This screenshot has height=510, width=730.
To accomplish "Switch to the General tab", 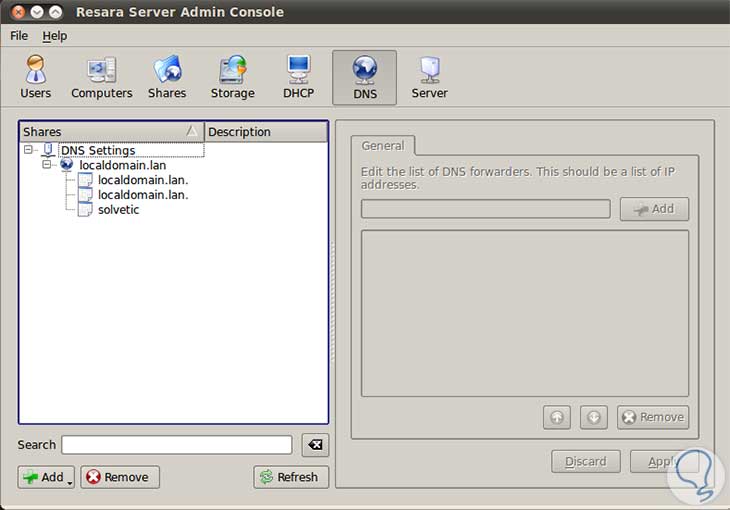I will click(x=383, y=146).
